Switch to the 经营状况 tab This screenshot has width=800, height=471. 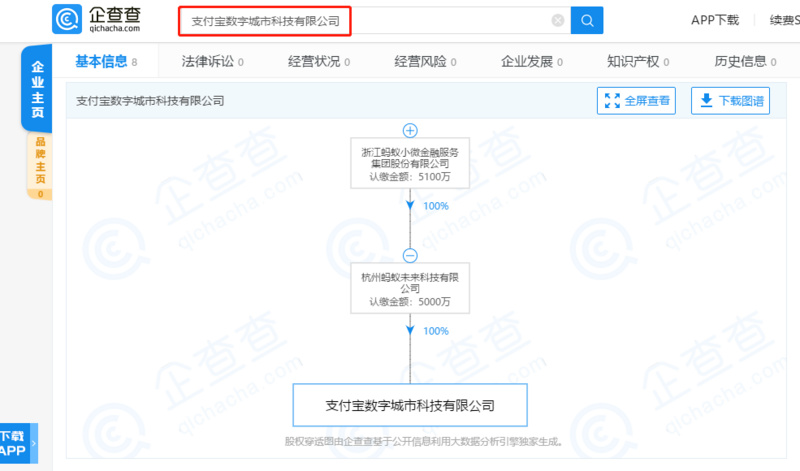click(x=319, y=62)
